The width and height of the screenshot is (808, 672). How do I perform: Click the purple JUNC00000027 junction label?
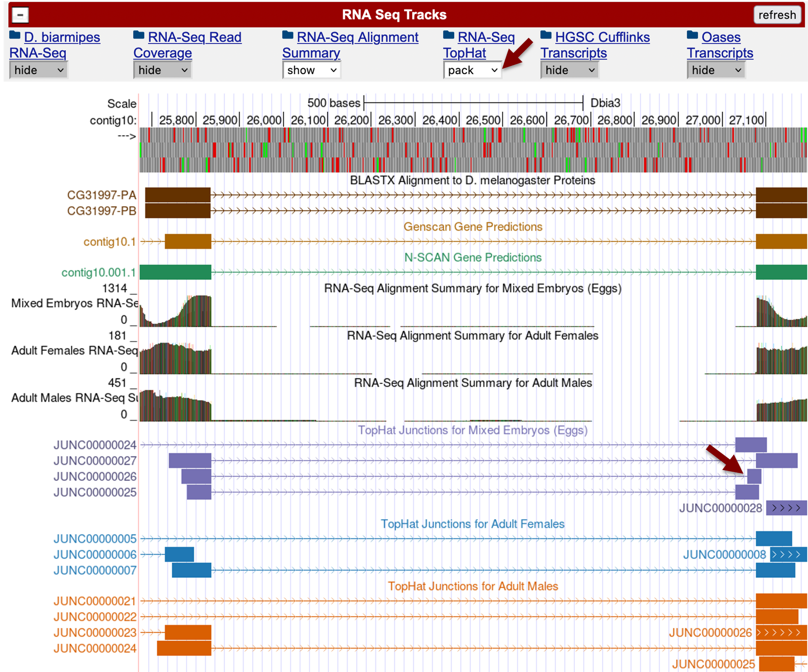(95, 461)
